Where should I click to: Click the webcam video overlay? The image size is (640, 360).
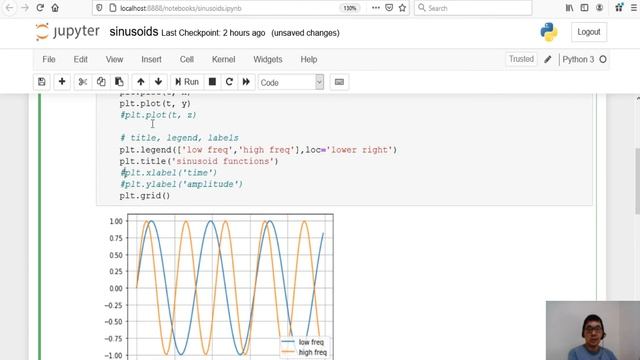[593, 331]
